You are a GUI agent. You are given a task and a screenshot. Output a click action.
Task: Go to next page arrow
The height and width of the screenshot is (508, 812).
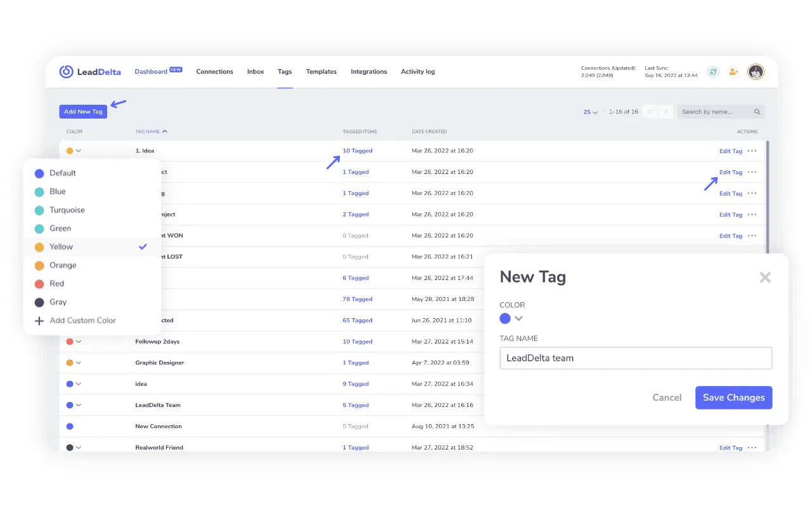665,112
